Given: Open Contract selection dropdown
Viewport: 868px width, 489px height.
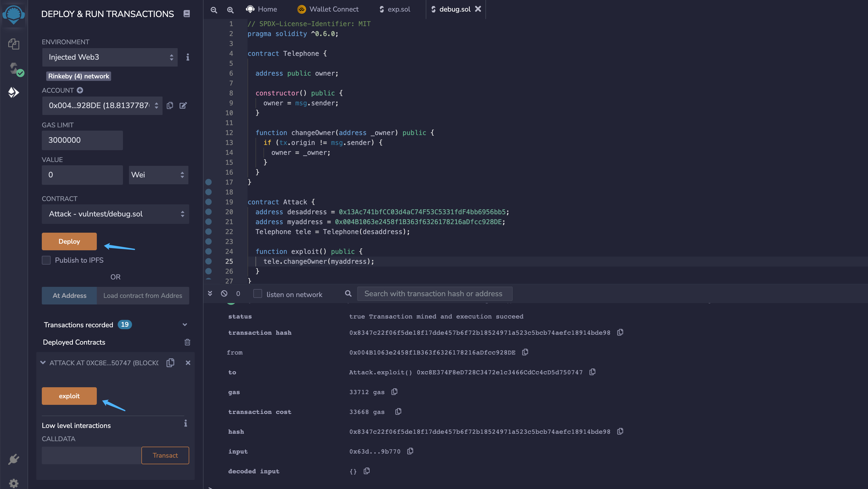Looking at the screenshot, I should coord(115,214).
